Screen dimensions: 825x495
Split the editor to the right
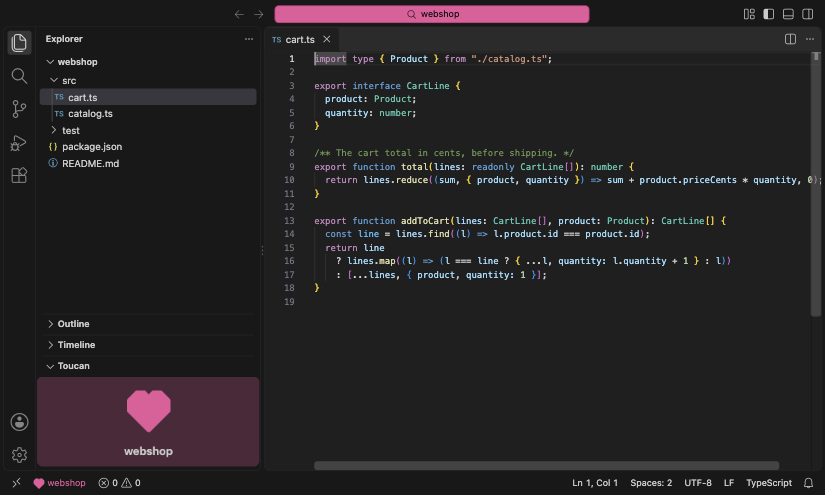[x=790, y=39]
